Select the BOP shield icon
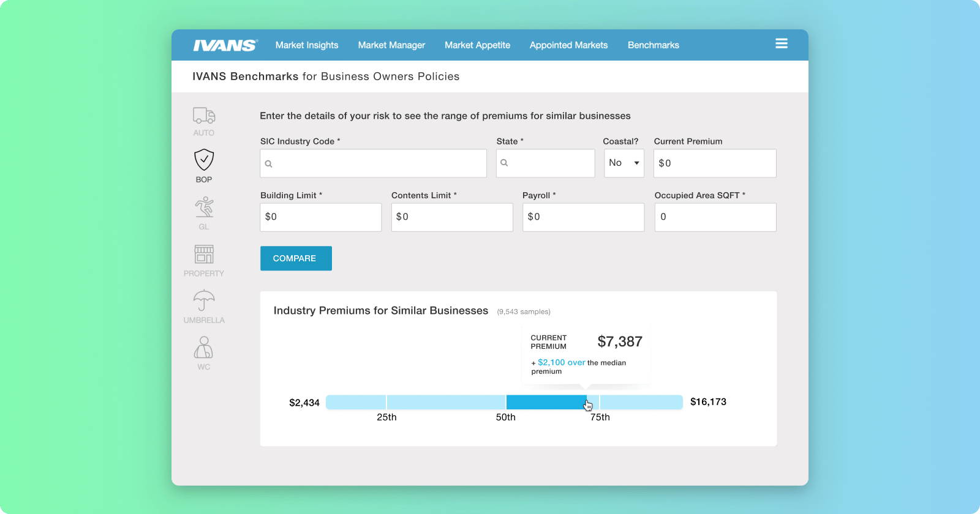The height and width of the screenshot is (514, 980). click(204, 160)
